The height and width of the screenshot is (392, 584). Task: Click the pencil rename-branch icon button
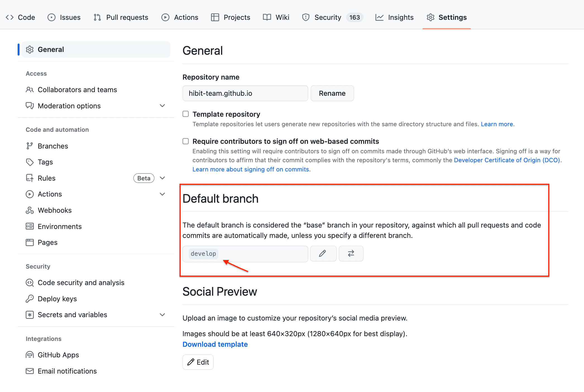[323, 254]
